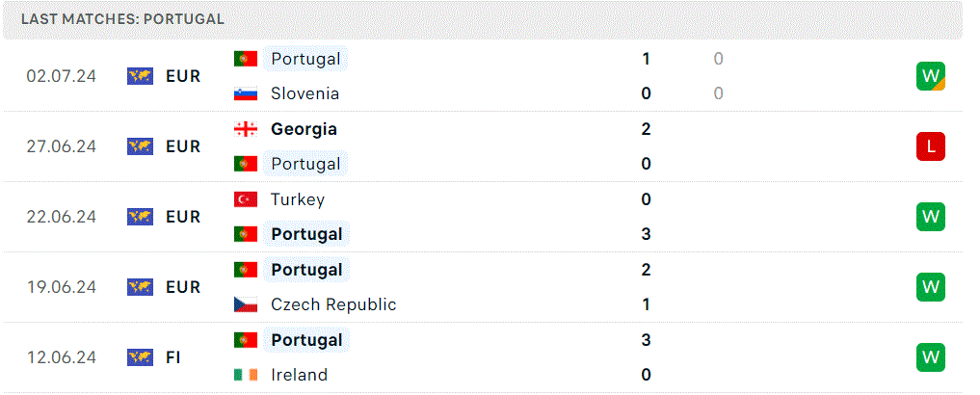This screenshot has width=980, height=395.
Task: Click the W badge for Ireland match
Action: coord(931,357)
